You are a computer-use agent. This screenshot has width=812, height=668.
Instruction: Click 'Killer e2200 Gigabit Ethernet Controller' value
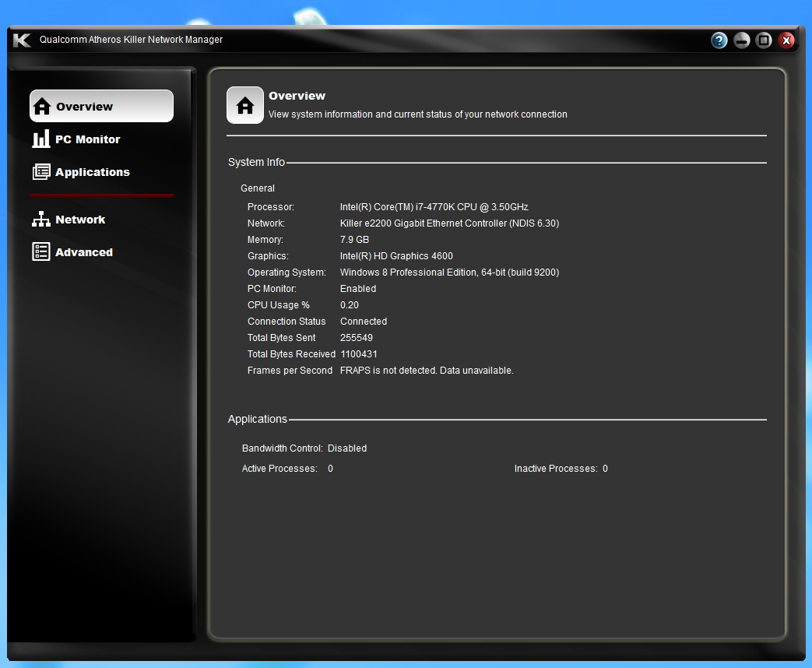click(x=449, y=223)
